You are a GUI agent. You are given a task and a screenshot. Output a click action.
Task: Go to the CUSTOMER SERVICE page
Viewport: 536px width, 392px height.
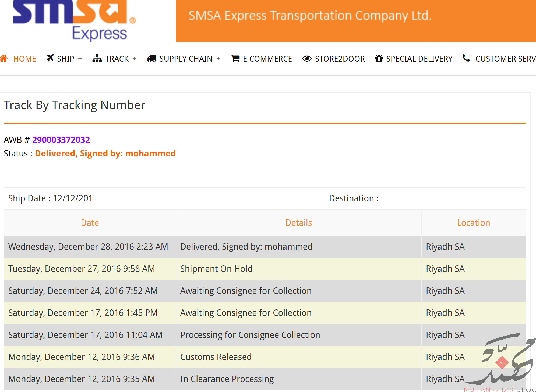(506, 59)
